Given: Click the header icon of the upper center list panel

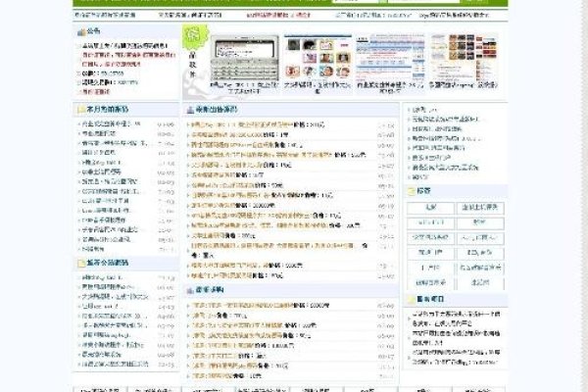Looking at the screenshot, I should point(189,110).
